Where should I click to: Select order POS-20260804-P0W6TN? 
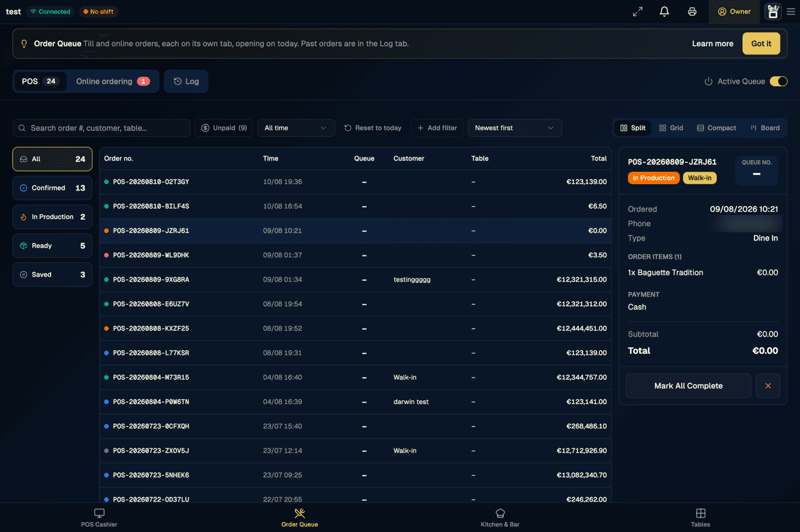click(355, 402)
